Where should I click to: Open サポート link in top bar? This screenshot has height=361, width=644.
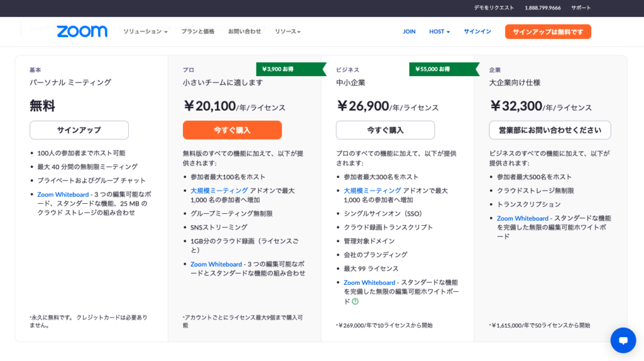pos(580,8)
